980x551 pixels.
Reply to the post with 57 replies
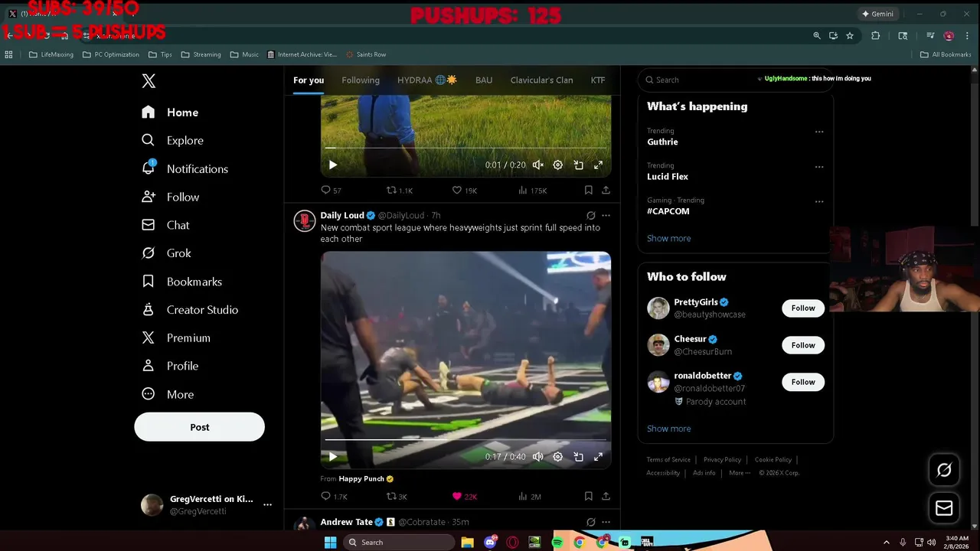(331, 190)
